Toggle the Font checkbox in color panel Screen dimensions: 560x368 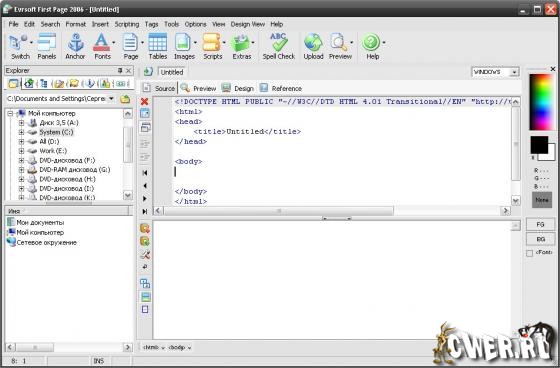pyautogui.click(x=530, y=253)
